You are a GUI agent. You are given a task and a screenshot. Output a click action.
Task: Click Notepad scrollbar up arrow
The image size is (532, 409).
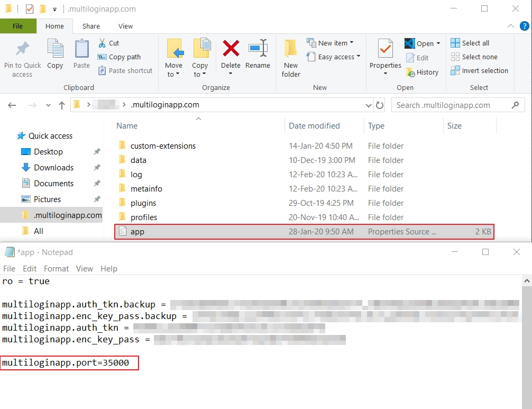tap(527, 281)
